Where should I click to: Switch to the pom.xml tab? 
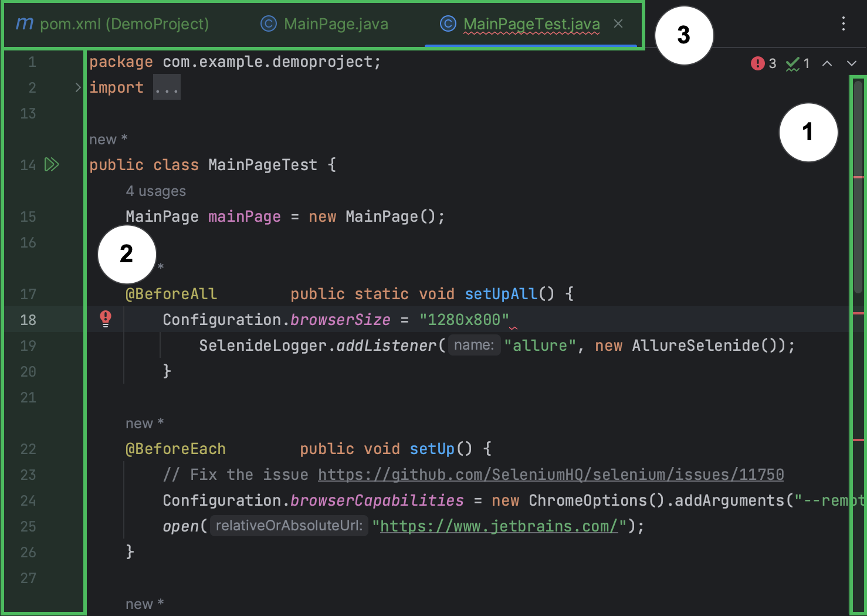pos(123,23)
